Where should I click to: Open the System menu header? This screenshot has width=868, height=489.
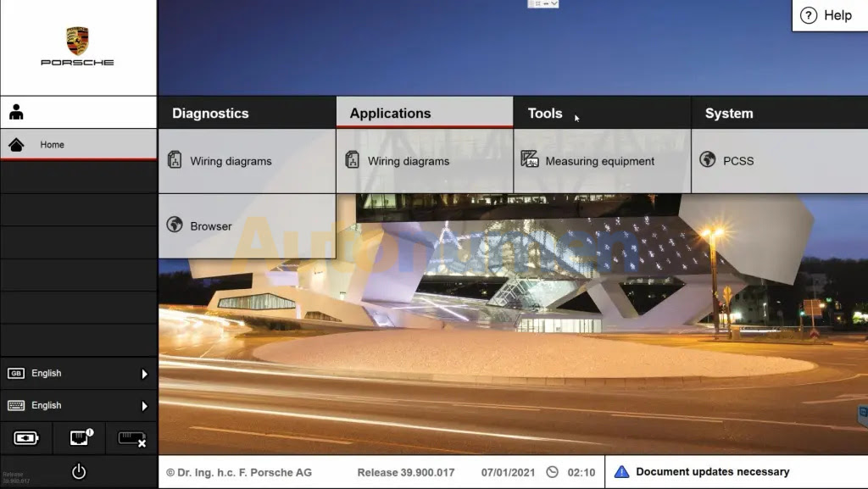coord(729,114)
